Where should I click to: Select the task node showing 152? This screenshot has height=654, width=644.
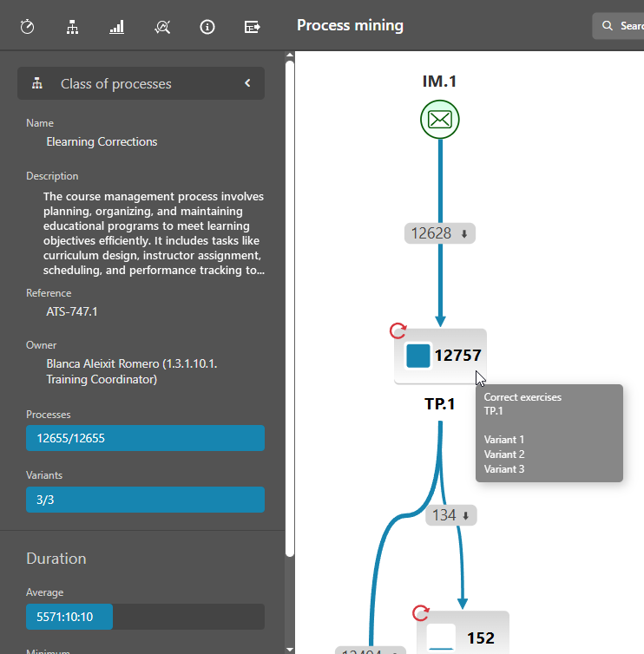point(463,636)
